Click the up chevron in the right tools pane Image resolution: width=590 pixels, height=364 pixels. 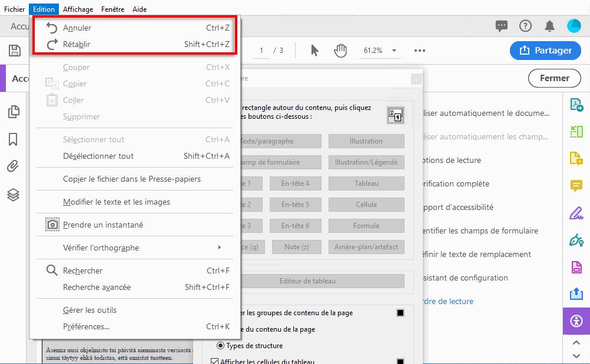pos(576,343)
